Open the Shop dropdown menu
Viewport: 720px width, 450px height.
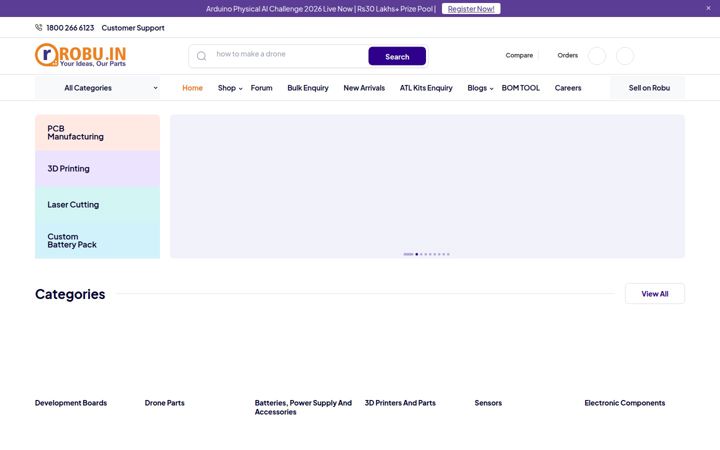coord(230,88)
